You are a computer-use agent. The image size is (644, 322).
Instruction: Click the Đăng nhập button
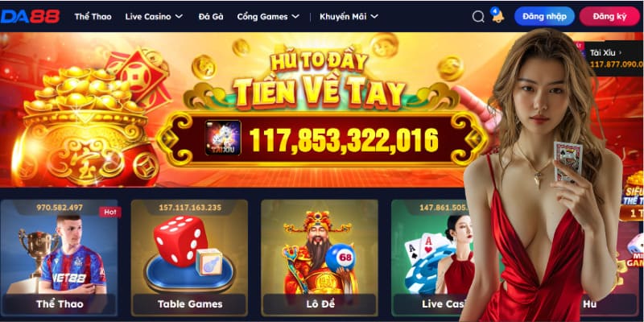[x=544, y=16]
